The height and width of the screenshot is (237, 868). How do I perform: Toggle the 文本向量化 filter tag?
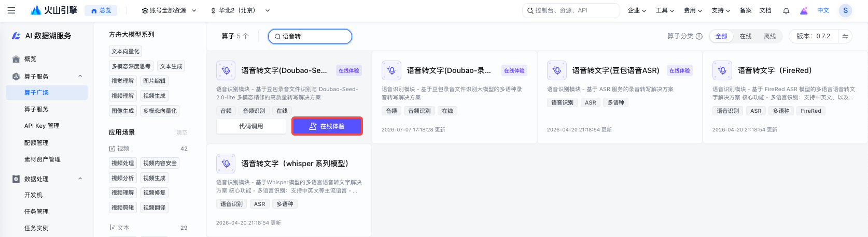[x=125, y=51]
